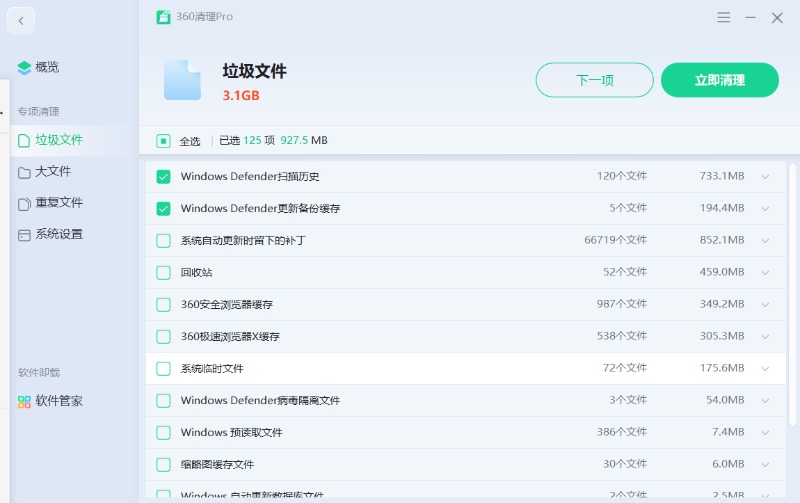The width and height of the screenshot is (800, 503).
Task: Click the 66719个文件 count text
Action: [615, 240]
